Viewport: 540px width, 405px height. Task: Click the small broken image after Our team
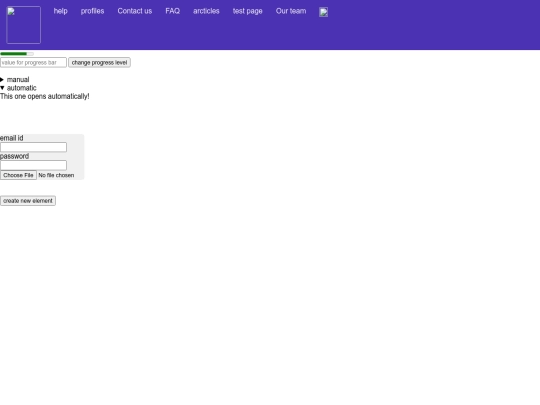point(323,12)
